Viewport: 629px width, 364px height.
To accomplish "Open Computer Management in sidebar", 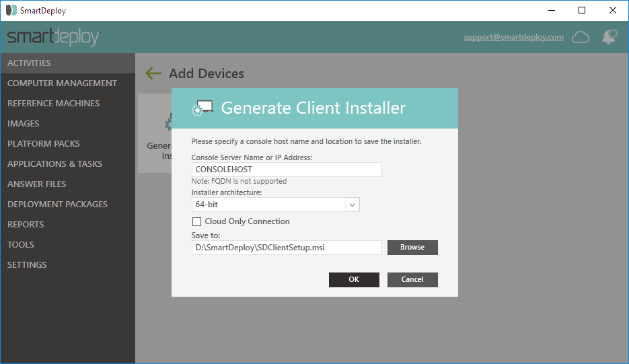I will pyautogui.click(x=68, y=83).
